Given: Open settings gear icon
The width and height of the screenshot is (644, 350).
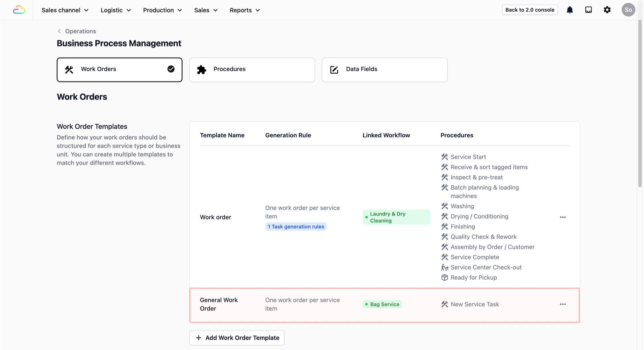Looking at the screenshot, I should [x=607, y=10].
